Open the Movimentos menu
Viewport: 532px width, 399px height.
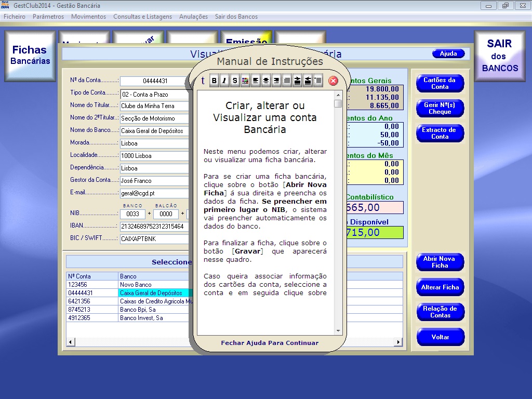(88, 17)
